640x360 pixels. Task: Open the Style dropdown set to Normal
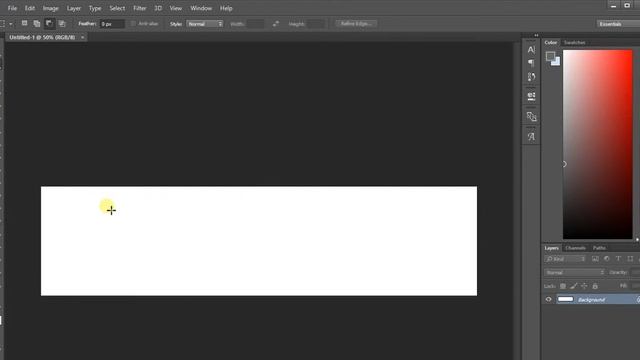click(205, 24)
